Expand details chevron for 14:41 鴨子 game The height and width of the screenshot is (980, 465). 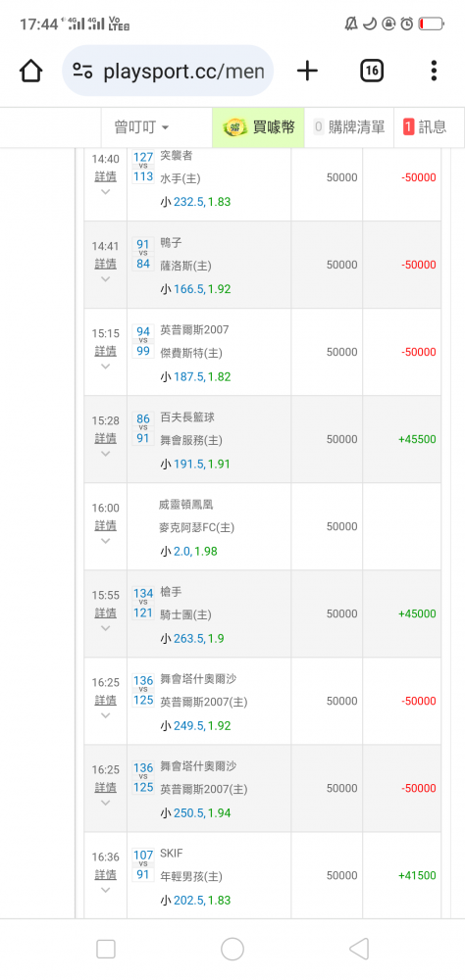(105, 278)
